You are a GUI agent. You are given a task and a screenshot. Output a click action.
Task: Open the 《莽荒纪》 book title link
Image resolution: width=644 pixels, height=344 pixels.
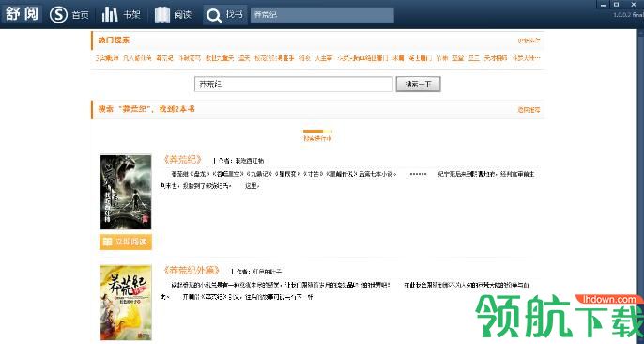pos(182,160)
